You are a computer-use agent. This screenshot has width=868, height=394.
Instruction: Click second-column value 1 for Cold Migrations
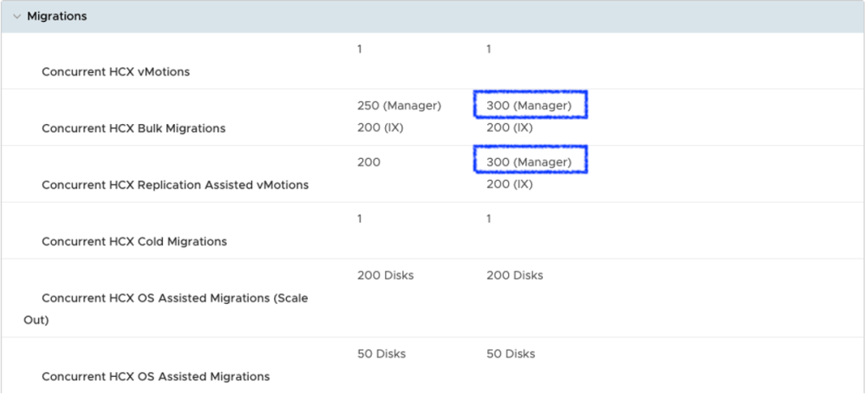tap(489, 218)
